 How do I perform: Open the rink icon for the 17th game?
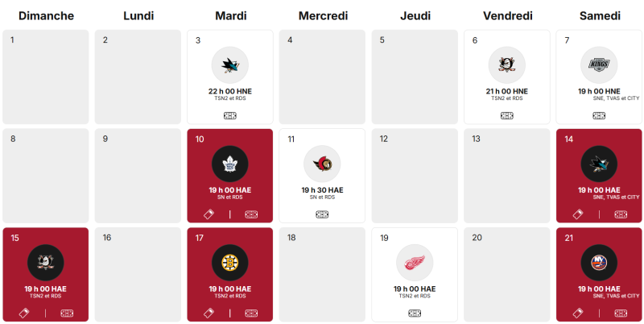tap(251, 313)
